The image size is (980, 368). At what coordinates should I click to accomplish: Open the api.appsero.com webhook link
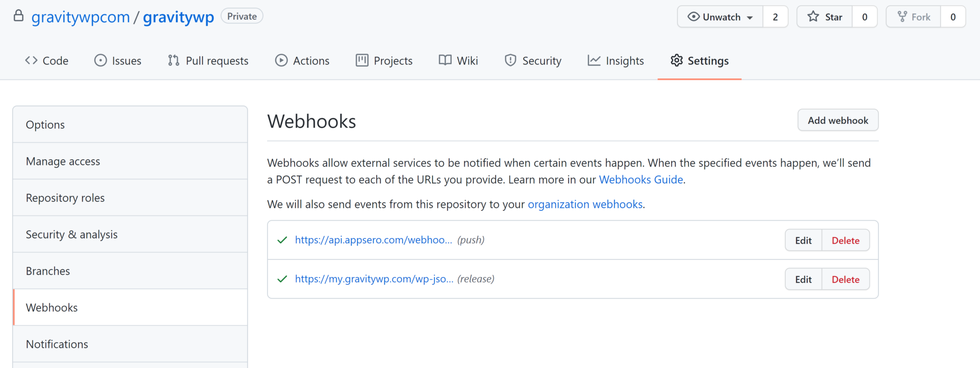373,240
